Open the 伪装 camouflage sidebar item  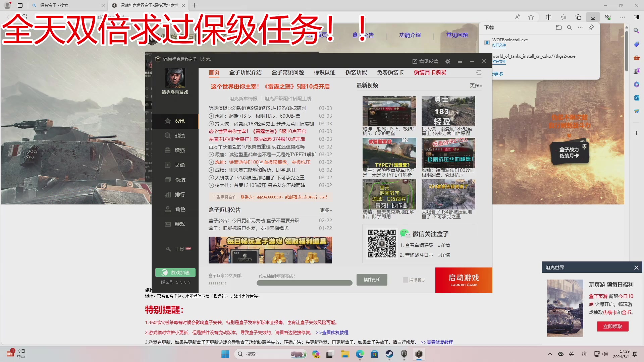(x=175, y=180)
